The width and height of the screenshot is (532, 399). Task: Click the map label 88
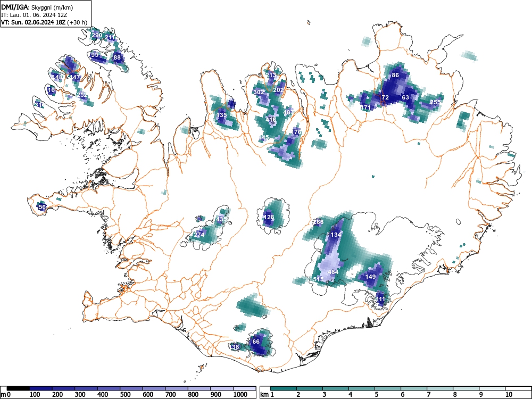click(x=117, y=57)
